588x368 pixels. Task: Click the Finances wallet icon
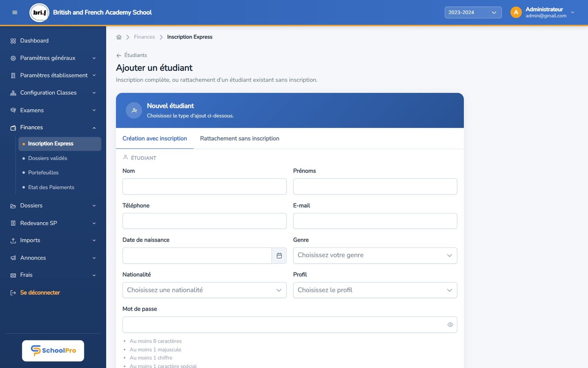[13, 128]
